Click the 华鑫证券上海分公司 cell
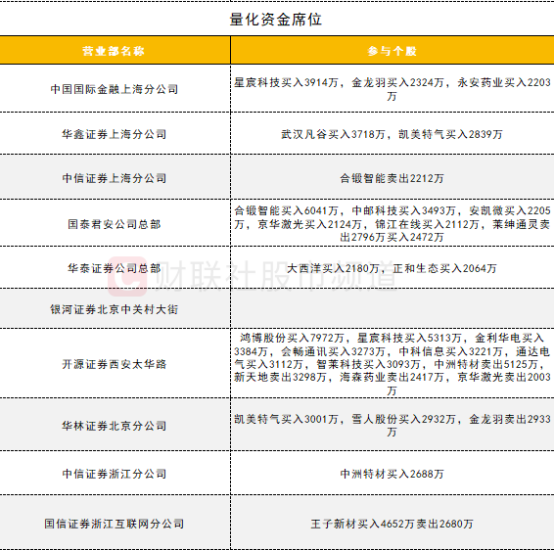 pyautogui.click(x=114, y=134)
